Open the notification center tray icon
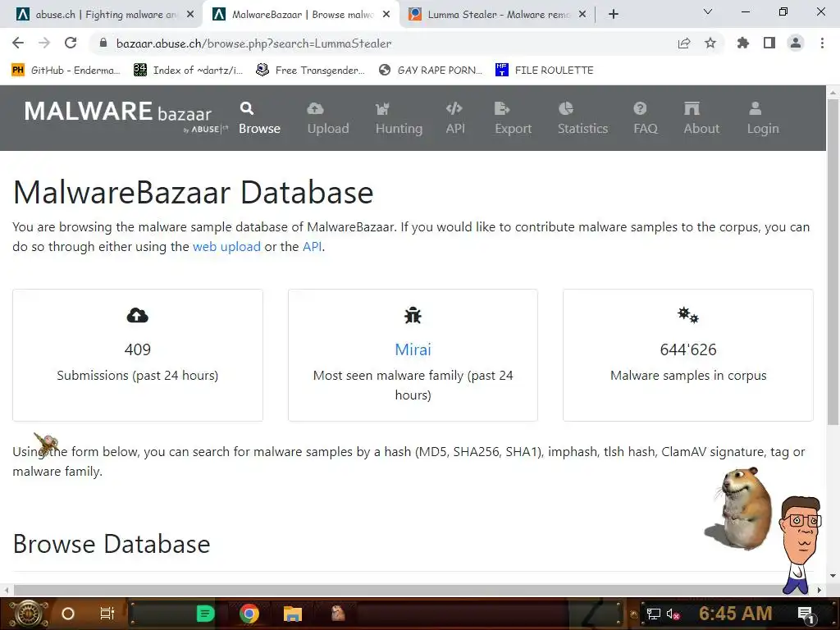This screenshot has height=630, width=840. point(806,614)
